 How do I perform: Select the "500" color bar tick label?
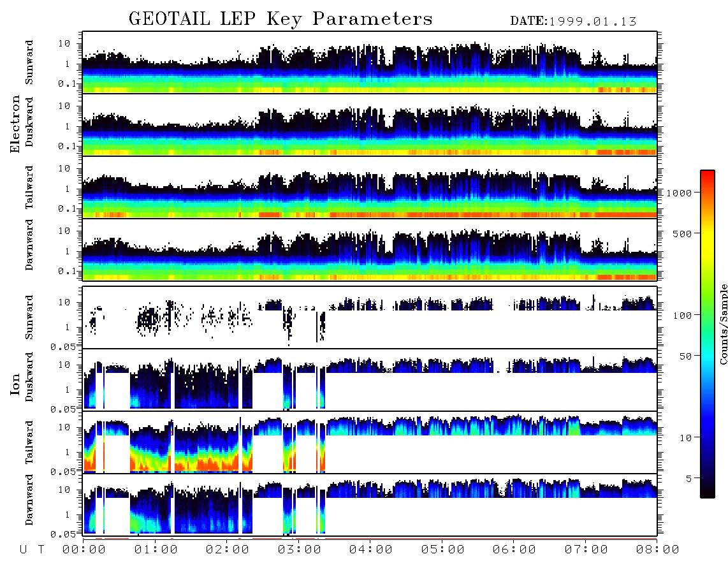click(x=682, y=233)
